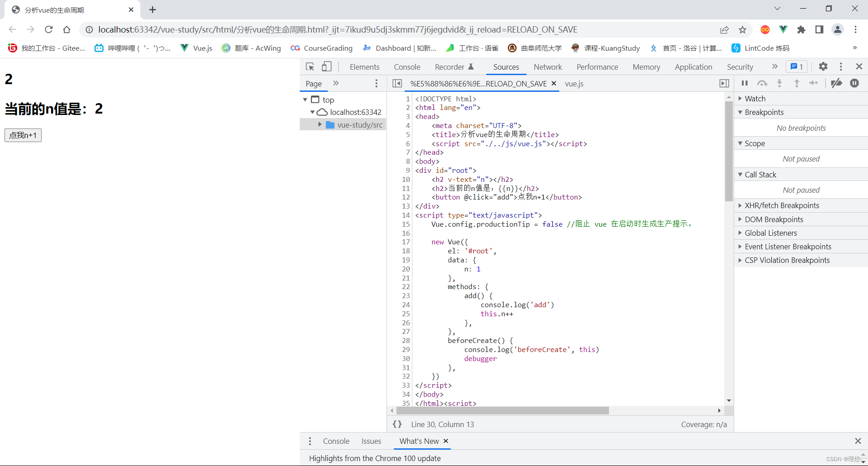Close the DevTools panel

(x=859, y=67)
